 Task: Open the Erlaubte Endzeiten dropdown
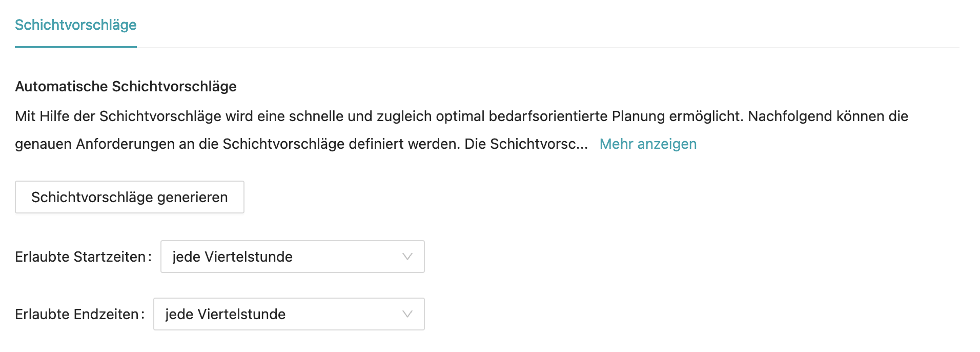coord(289,314)
